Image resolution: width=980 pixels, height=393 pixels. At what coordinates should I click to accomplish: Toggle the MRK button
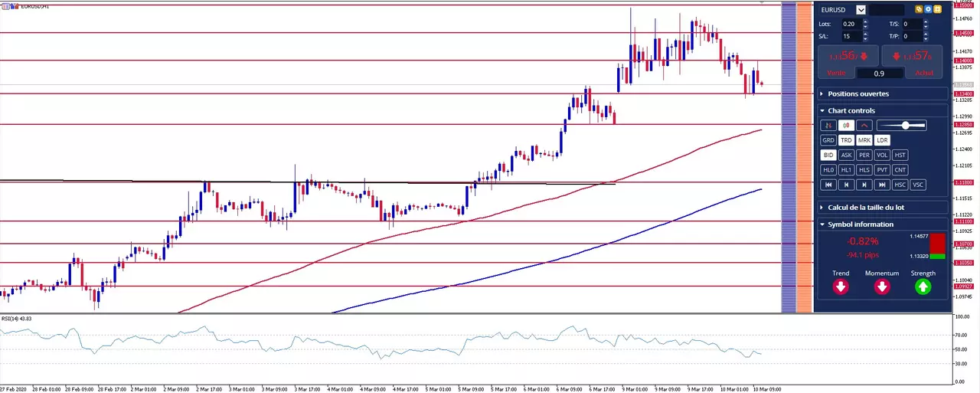pyautogui.click(x=864, y=140)
